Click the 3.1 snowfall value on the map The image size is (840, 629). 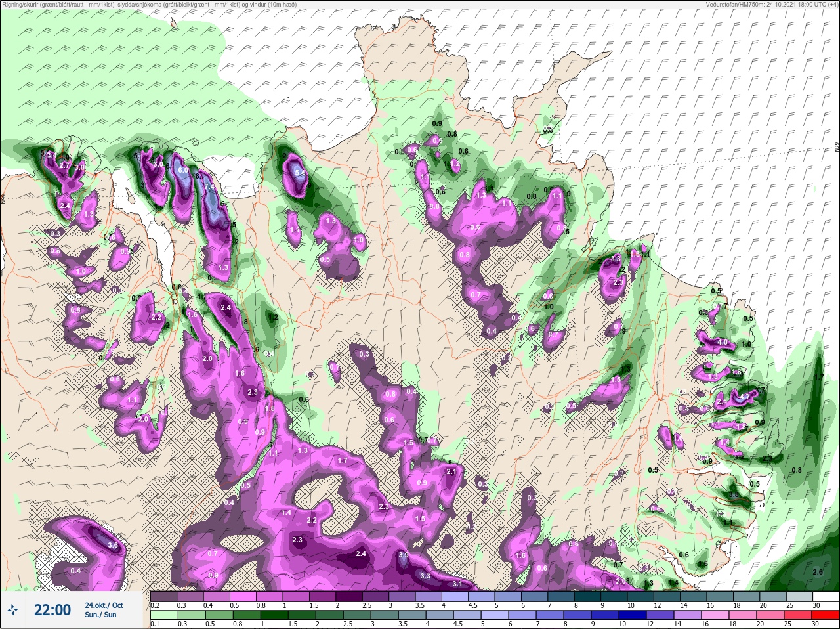pyautogui.click(x=457, y=584)
